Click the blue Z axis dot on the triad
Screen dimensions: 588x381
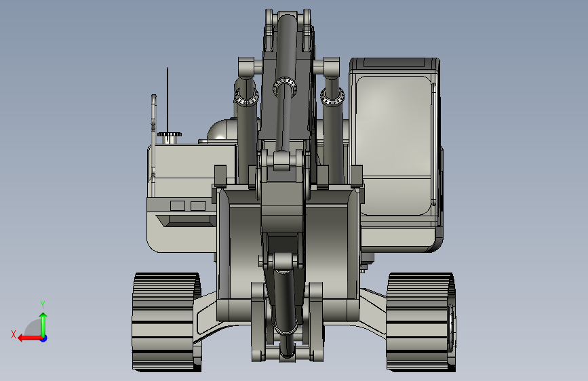(44, 338)
